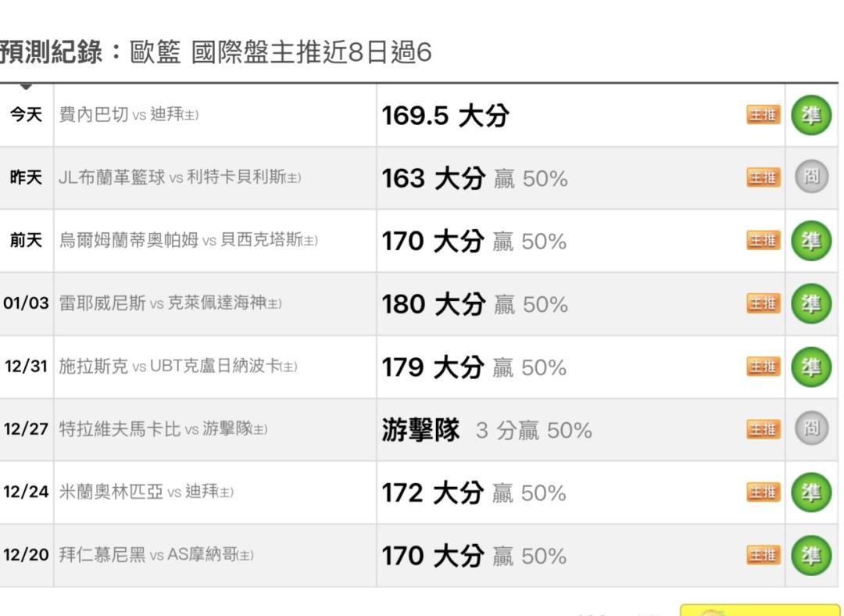Open the JL布蘭革籃球 vs 利特卡貝利斯 matchup
The image size is (844, 616).
[180, 178]
